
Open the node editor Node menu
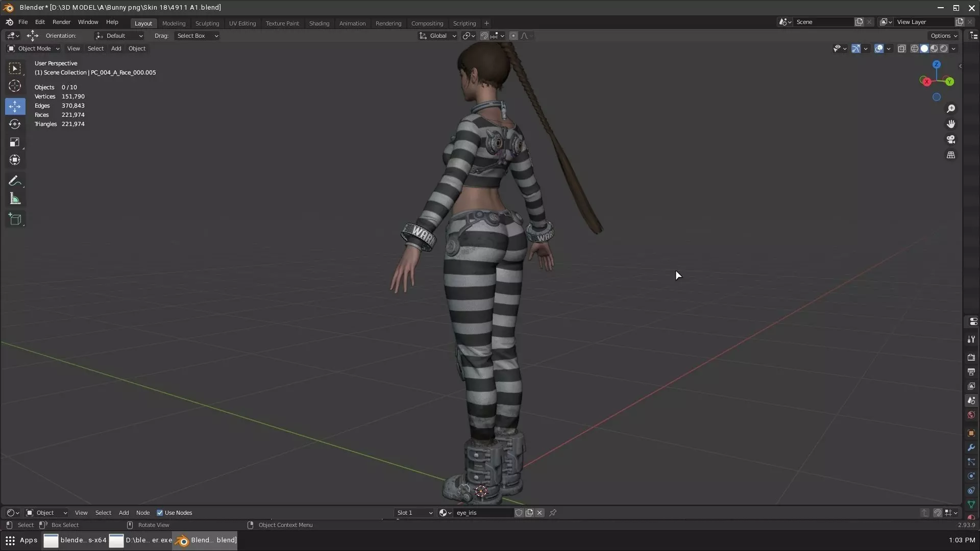pos(143,513)
